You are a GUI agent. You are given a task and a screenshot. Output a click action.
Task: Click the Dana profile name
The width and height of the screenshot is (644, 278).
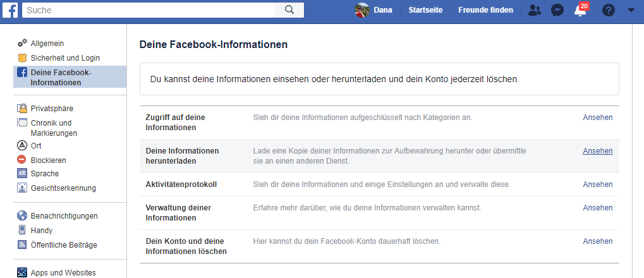383,10
